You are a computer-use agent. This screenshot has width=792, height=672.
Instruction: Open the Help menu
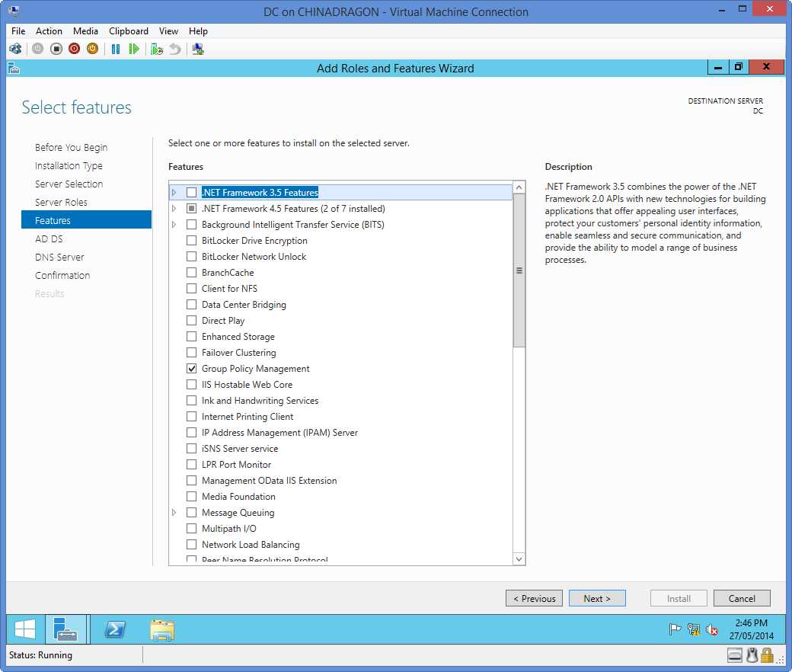[x=198, y=30]
